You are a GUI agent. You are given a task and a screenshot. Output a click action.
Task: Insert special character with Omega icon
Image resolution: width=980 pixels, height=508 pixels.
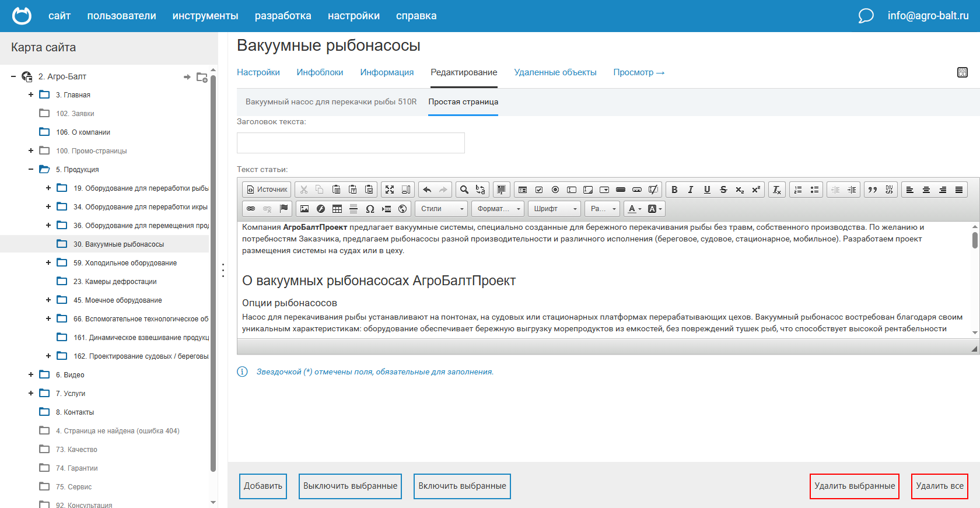(x=370, y=209)
